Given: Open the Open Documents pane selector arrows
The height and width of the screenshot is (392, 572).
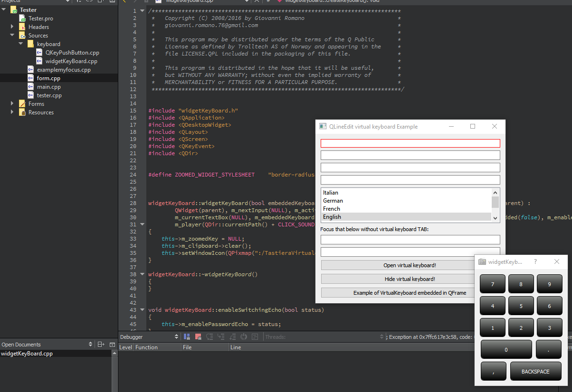Looking at the screenshot, I should (x=91, y=344).
